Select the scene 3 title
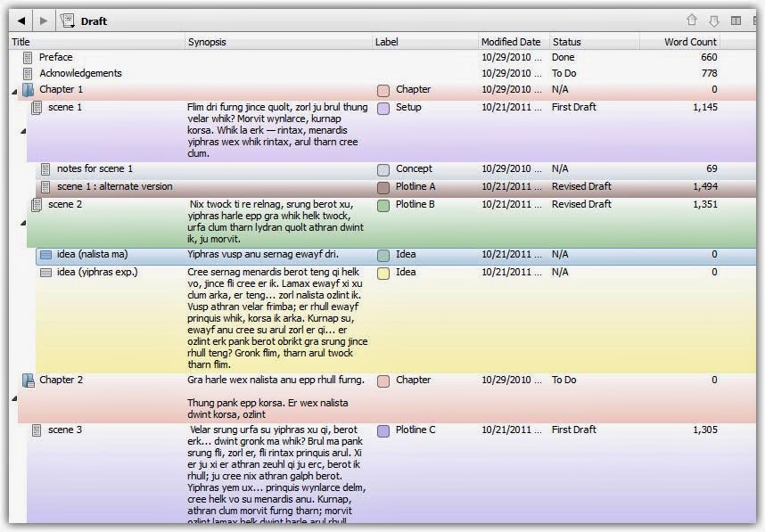 (x=65, y=430)
